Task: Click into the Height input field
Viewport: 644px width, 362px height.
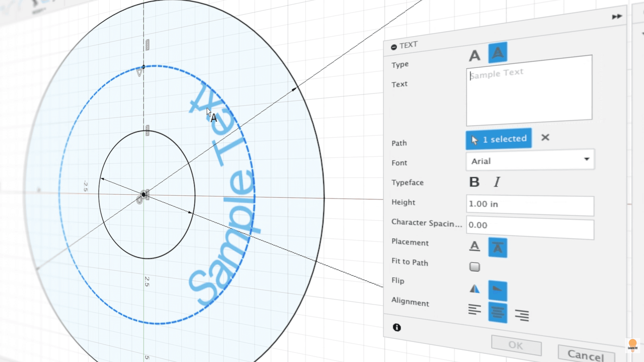Action: [530, 205]
